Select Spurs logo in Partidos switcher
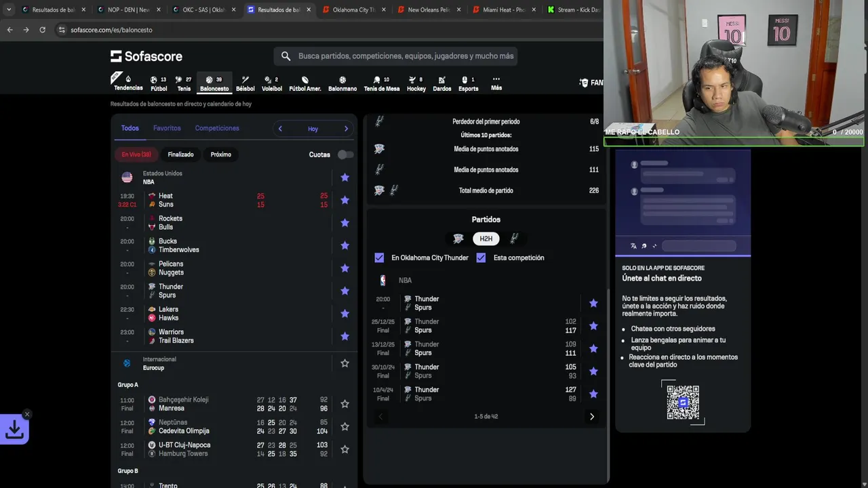 point(514,239)
